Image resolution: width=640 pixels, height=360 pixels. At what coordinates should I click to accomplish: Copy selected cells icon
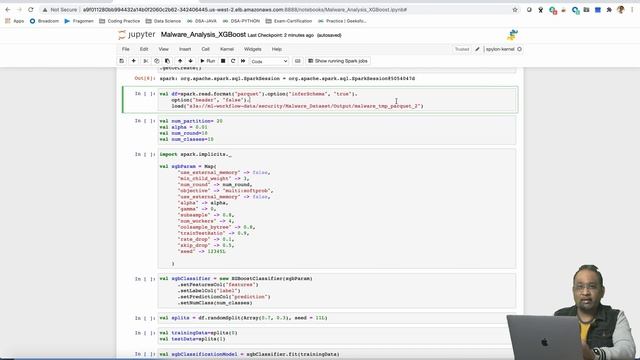pos(156,61)
